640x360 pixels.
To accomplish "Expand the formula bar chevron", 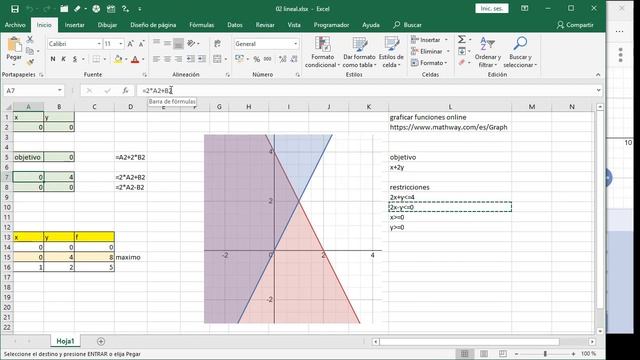I will [x=598, y=91].
